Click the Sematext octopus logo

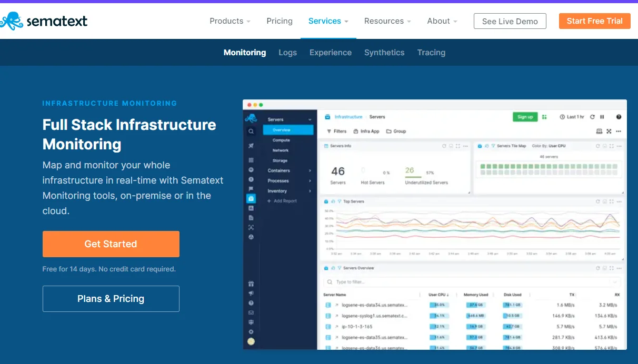[x=44, y=21]
